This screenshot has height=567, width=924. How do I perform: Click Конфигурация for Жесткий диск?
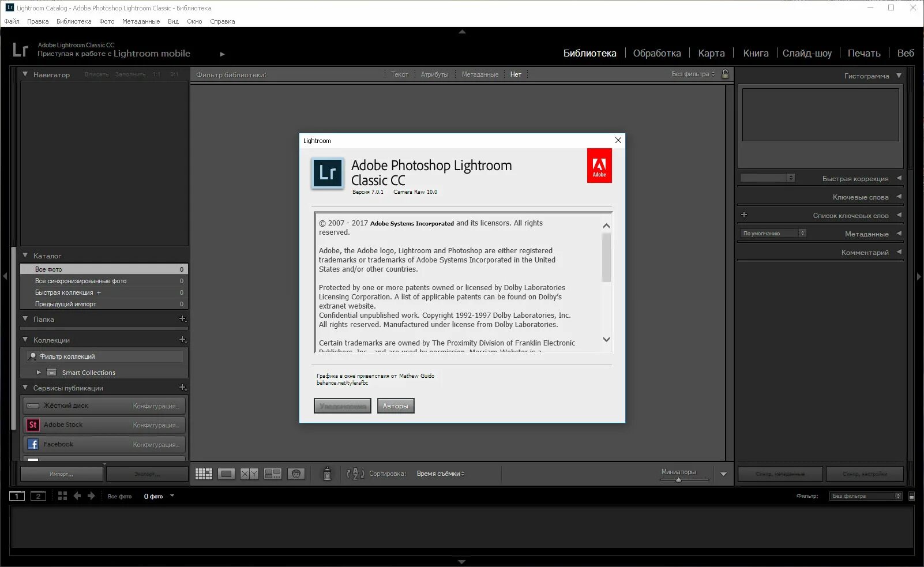(156, 406)
